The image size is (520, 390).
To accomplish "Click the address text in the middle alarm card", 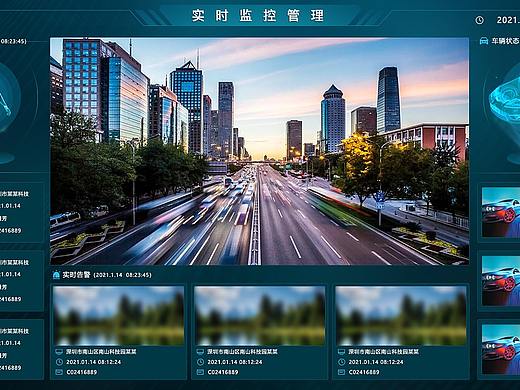I will coord(242,351).
